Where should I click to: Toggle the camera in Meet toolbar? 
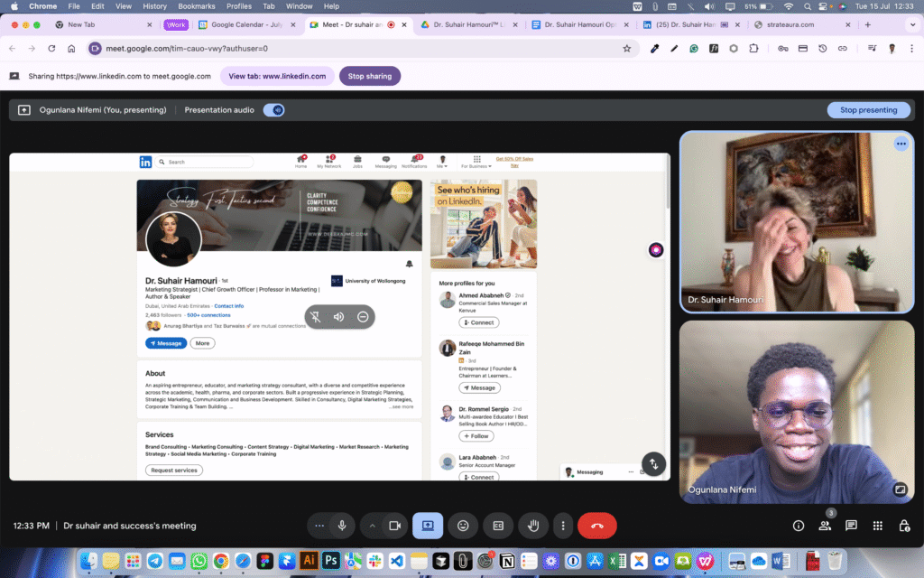394,526
